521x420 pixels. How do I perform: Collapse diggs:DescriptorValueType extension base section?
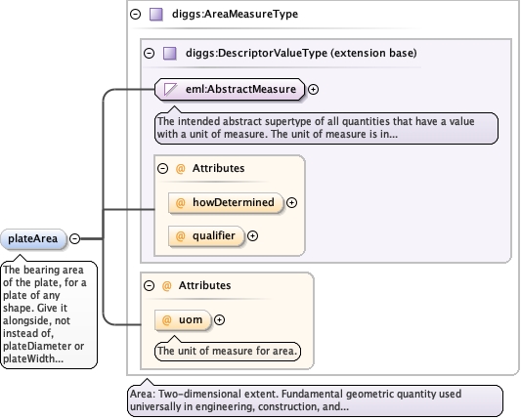click(149, 53)
